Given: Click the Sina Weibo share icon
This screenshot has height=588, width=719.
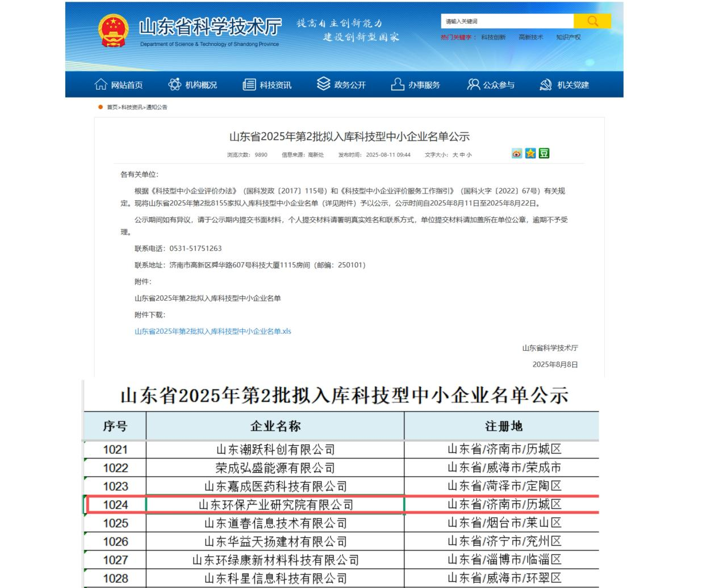Looking at the screenshot, I should [516, 153].
